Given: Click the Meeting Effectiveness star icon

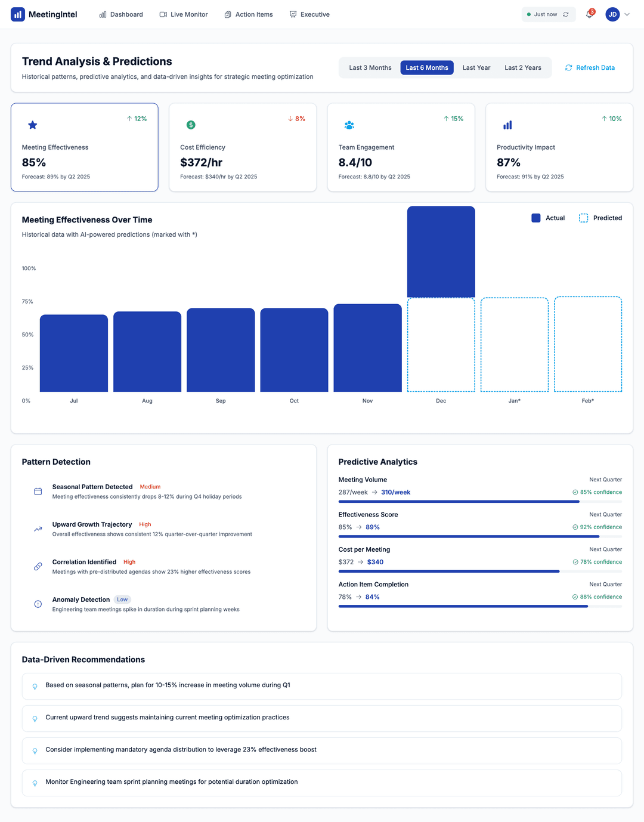Looking at the screenshot, I should (33, 125).
